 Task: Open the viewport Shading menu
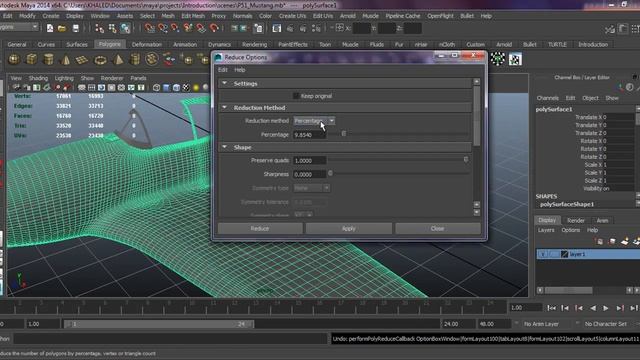point(38,78)
